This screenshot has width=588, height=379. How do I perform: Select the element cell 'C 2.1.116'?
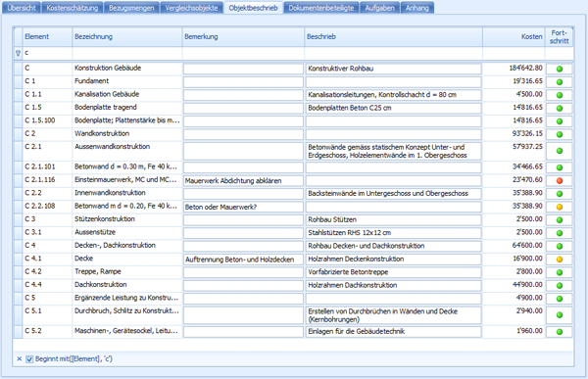(x=47, y=180)
